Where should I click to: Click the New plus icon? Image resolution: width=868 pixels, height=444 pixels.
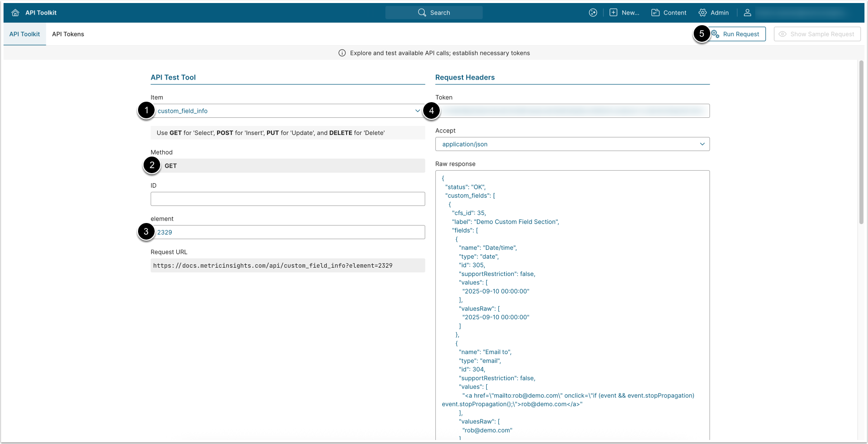(x=613, y=13)
